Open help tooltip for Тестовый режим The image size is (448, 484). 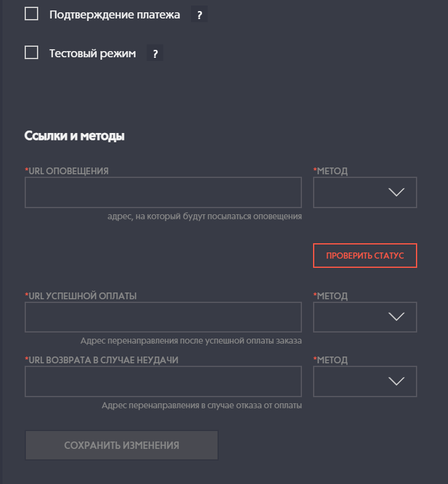click(x=155, y=54)
